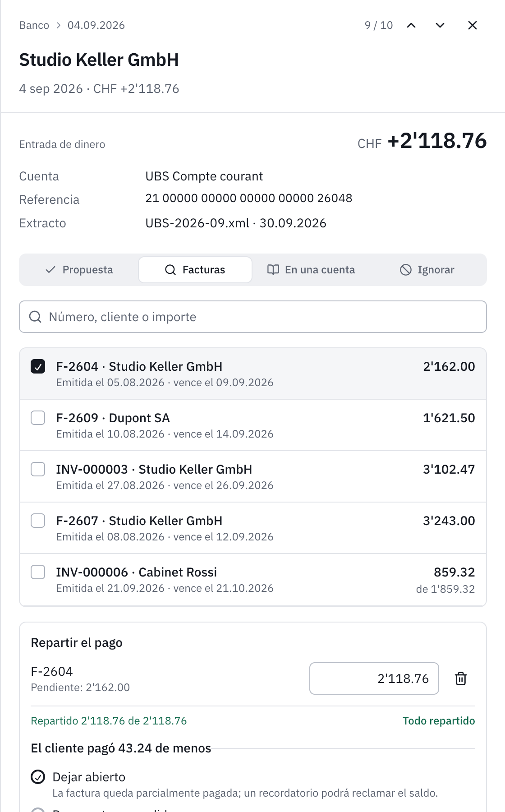
Task: Click the Banco breadcrumb link
Action: pyautogui.click(x=34, y=25)
